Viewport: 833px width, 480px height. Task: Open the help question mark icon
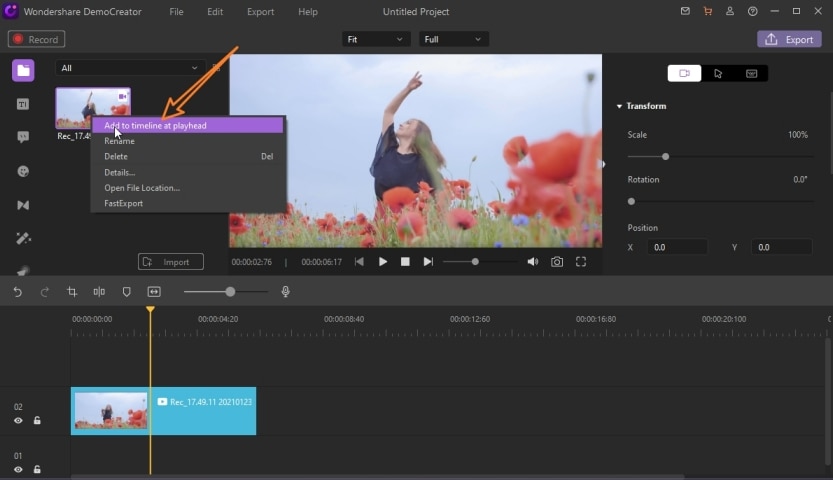click(x=752, y=11)
